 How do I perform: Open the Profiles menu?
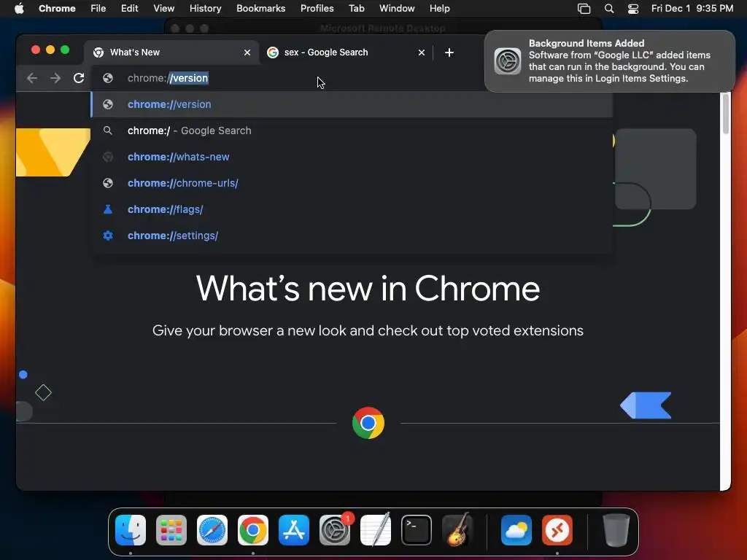coord(317,9)
